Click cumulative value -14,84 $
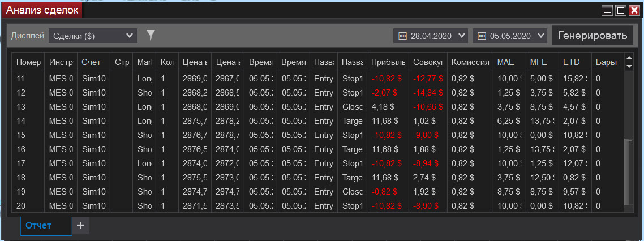Viewport: 644px width, 241px height. [x=428, y=92]
